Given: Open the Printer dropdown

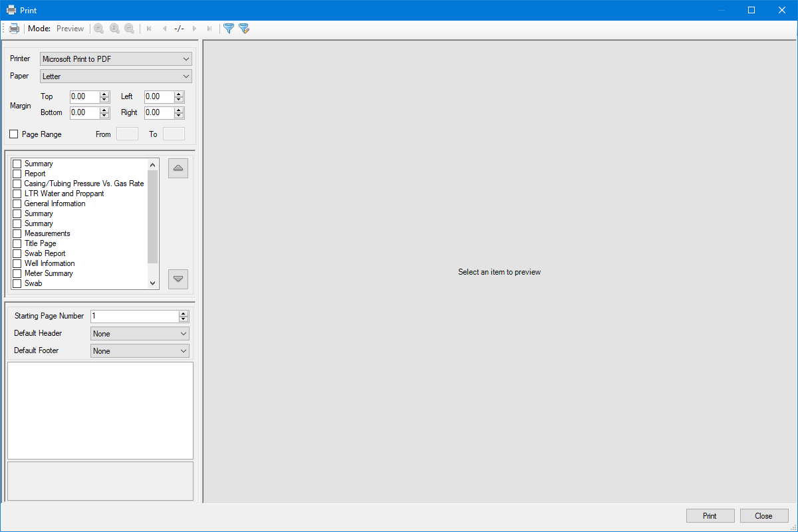Looking at the screenshot, I should pos(116,59).
